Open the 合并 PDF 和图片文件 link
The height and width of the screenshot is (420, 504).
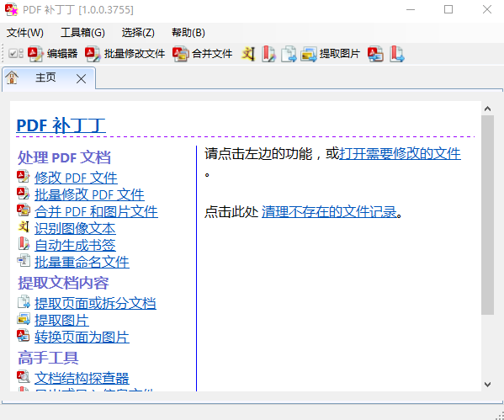coord(96,211)
